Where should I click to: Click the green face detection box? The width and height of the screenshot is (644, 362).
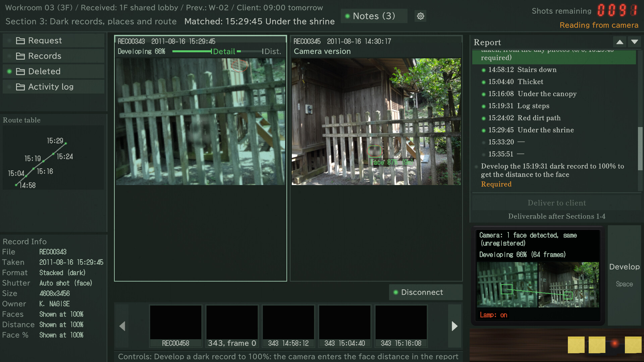(375, 151)
